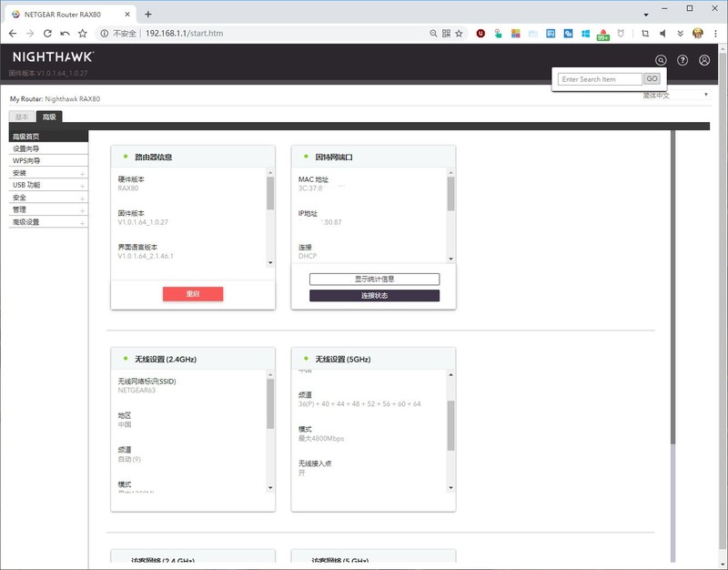Open 设置向导 in the sidebar

pyautogui.click(x=48, y=148)
